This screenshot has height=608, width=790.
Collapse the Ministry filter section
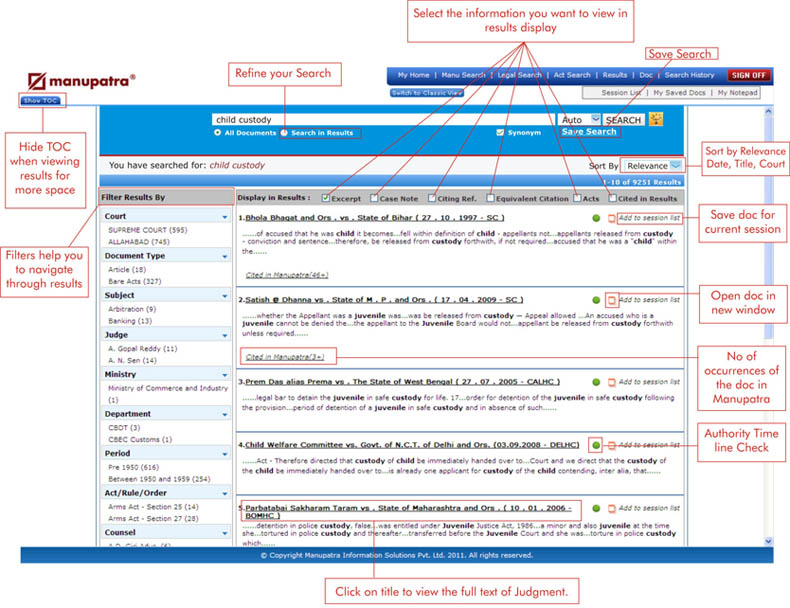coord(225,375)
